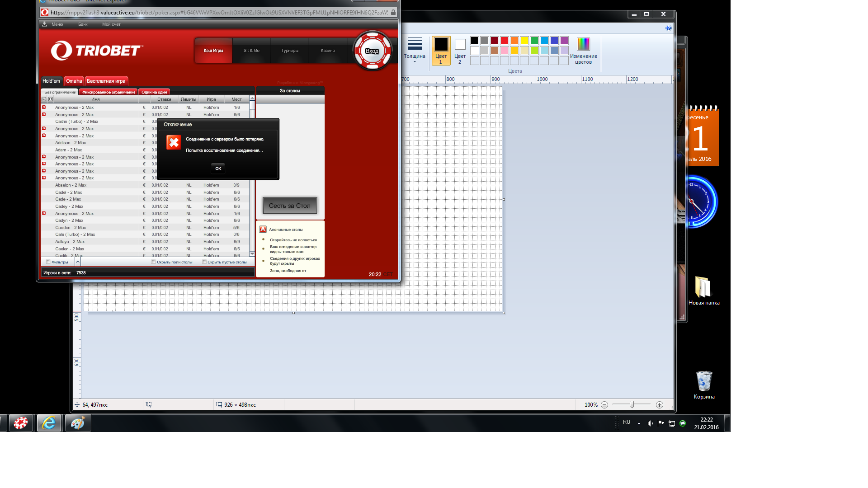Screen dimensions: 868x488
Task: Switch to Paint on the taskbar
Action: pyautogui.click(x=78, y=423)
